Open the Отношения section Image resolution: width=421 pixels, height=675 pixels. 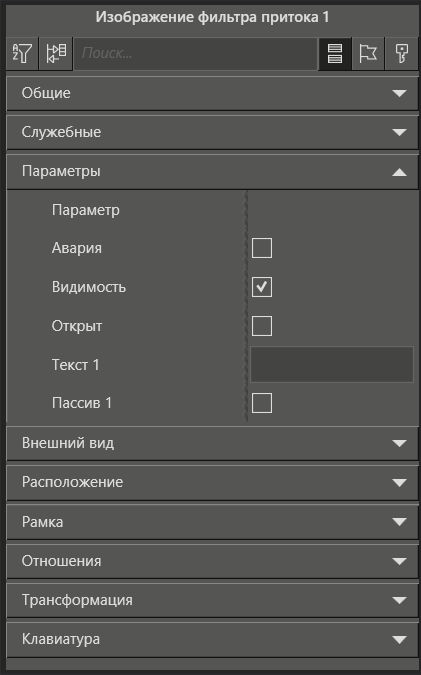212,561
